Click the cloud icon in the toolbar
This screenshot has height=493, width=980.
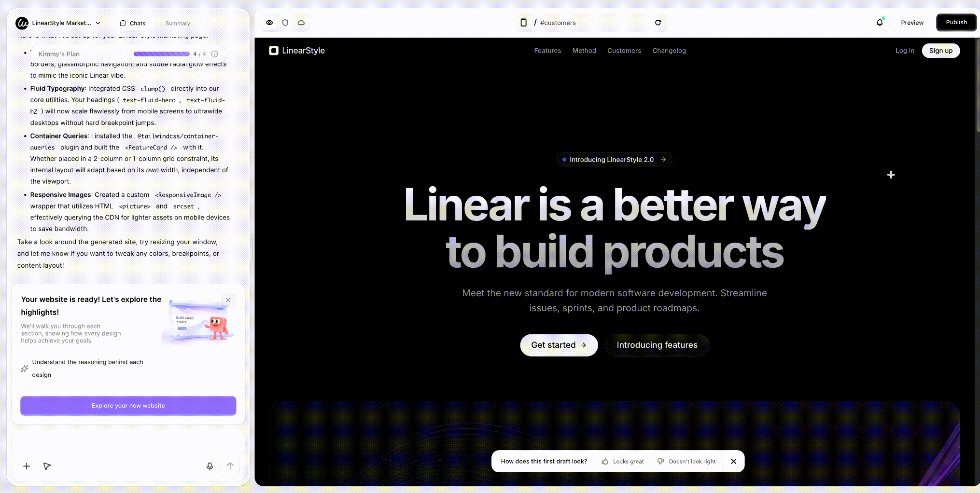301,23
